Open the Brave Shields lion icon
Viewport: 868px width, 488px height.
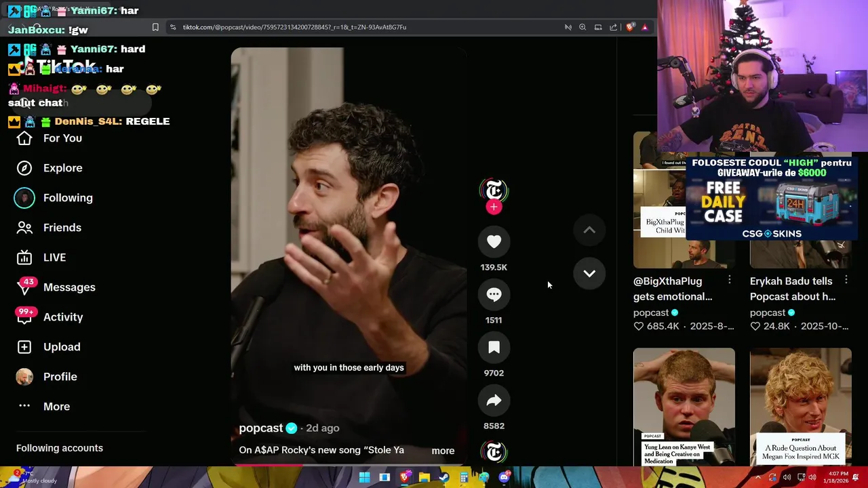629,27
